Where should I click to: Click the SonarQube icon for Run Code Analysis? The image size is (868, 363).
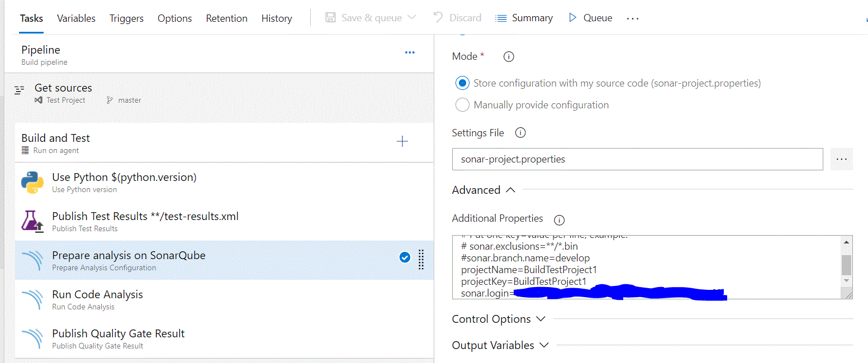coord(32,300)
